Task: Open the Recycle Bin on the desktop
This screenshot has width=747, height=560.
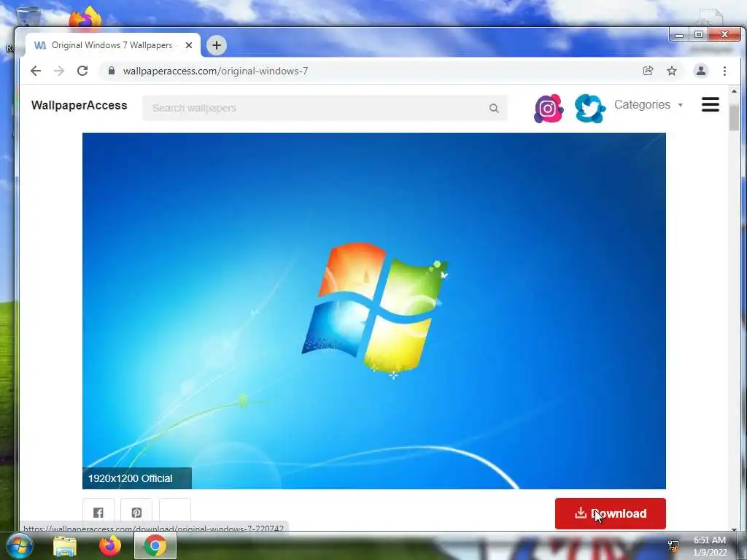Action: coord(28,17)
